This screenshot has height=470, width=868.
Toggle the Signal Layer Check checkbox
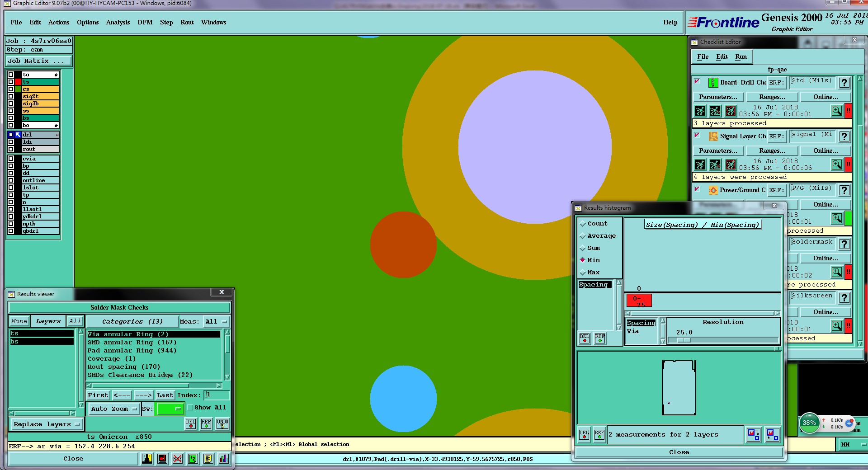(x=697, y=135)
